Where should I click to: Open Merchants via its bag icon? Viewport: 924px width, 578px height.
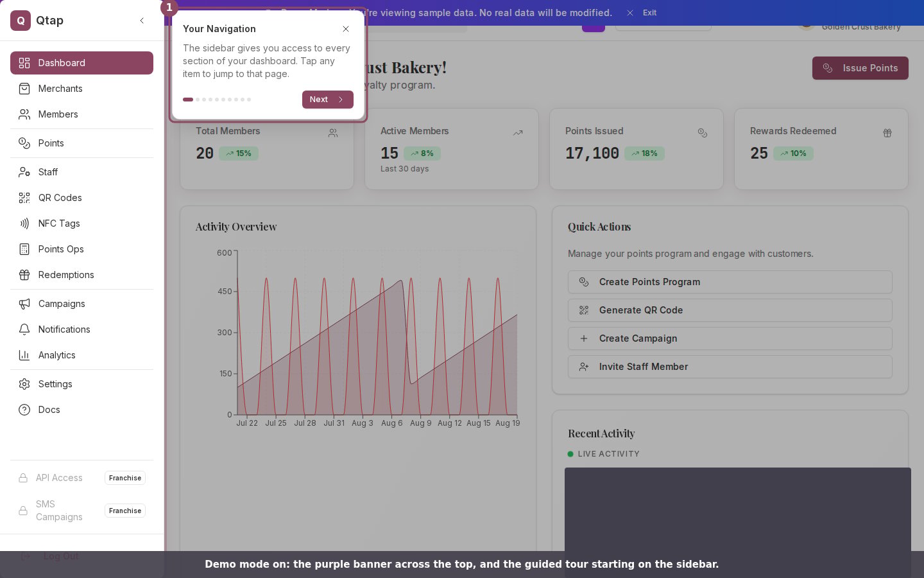[x=24, y=89]
